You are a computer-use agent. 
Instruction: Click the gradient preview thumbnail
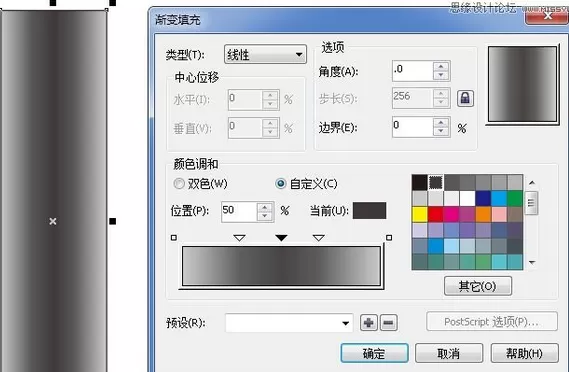pos(523,84)
